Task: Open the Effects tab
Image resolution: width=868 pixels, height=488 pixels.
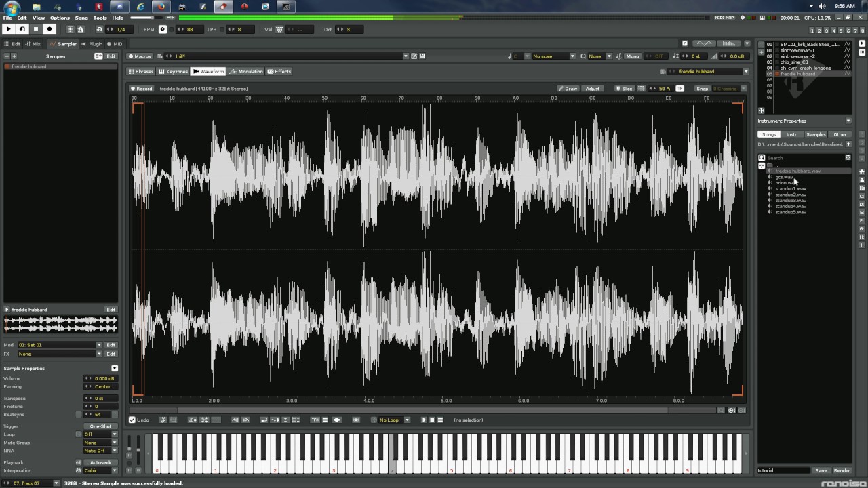Action: tap(279, 71)
